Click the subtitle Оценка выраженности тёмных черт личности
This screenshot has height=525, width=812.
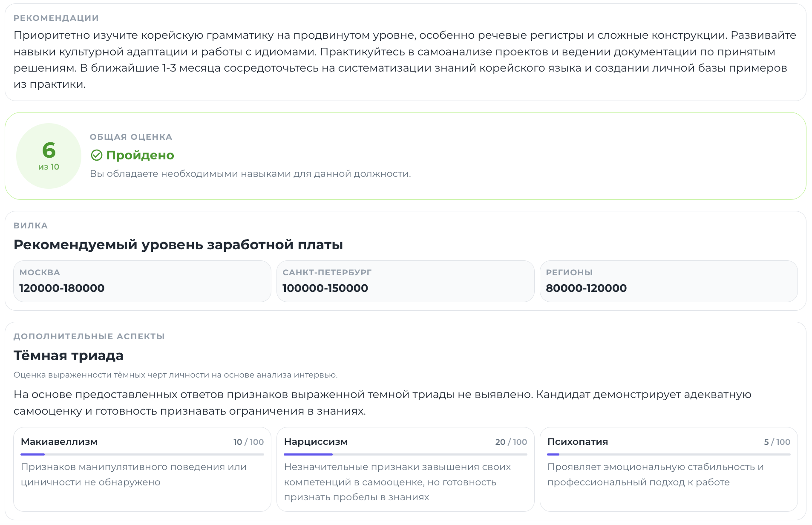tap(176, 375)
